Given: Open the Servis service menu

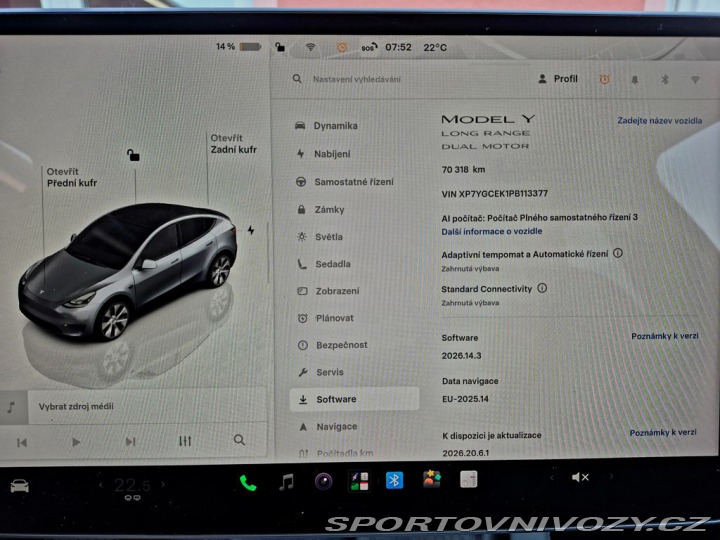Looking at the screenshot, I should click(321, 372).
